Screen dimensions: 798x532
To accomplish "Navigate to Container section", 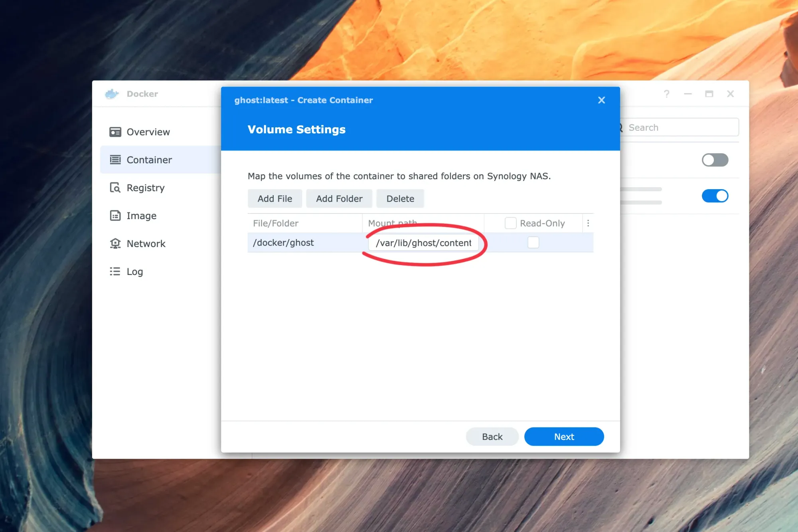I will [150, 159].
